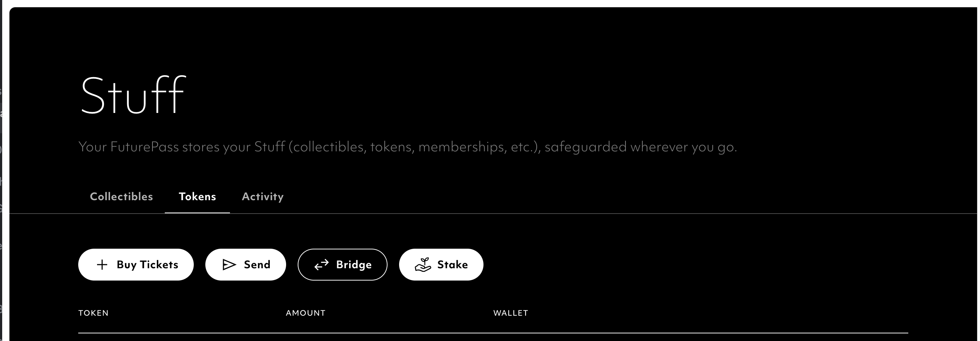Click the FuturePass description sentence
Viewport: 980px width, 341px height.
click(x=407, y=147)
